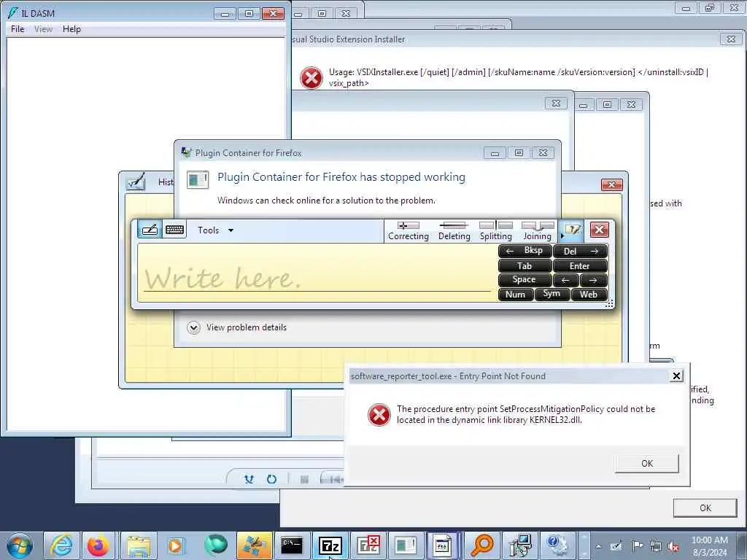Switch to the touch keyboard mode
The width and height of the screenshot is (747, 560).
(174, 230)
